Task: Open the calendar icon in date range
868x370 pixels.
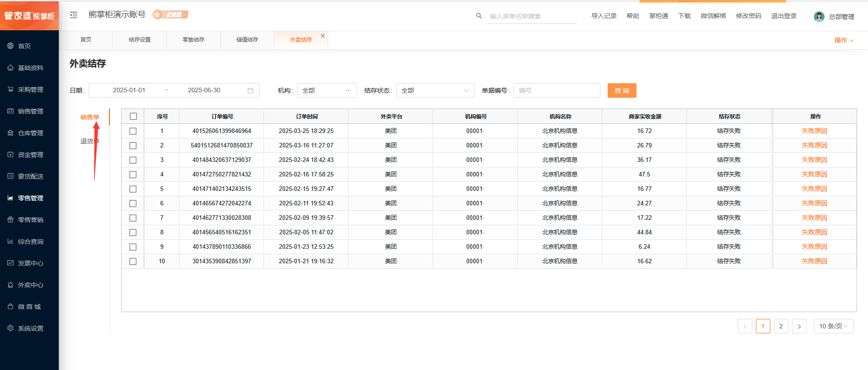Action: pos(250,90)
